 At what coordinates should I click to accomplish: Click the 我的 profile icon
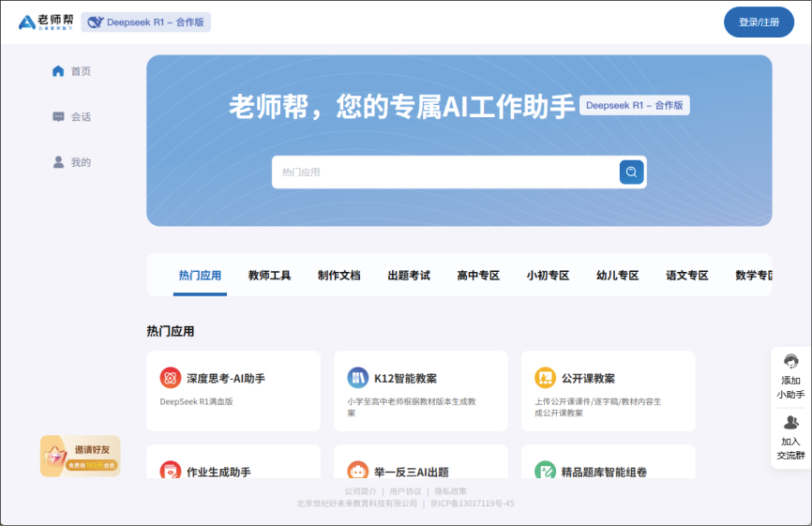[x=58, y=162]
